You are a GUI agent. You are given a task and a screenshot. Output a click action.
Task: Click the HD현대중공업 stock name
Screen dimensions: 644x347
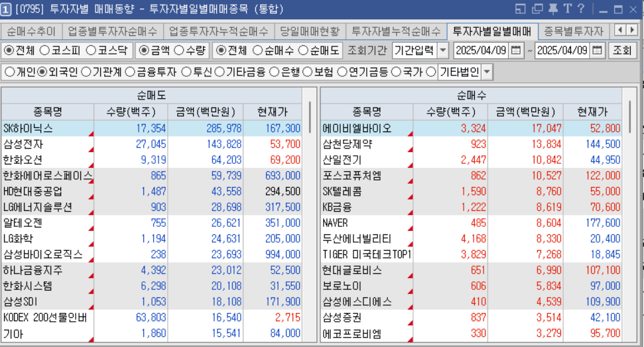[33, 191]
